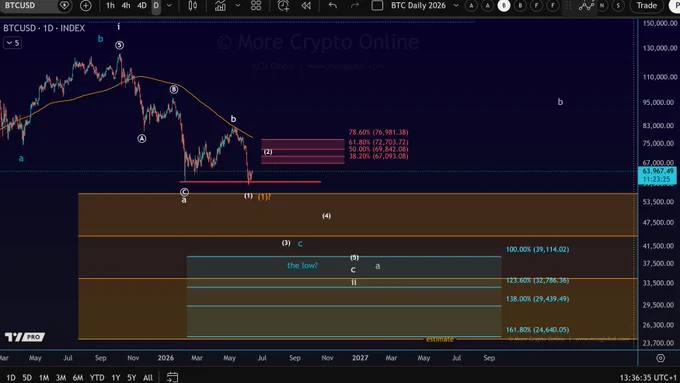Screen dimensions: 680x383
Task: Click the orange (1)? wave label
Action: (264, 196)
